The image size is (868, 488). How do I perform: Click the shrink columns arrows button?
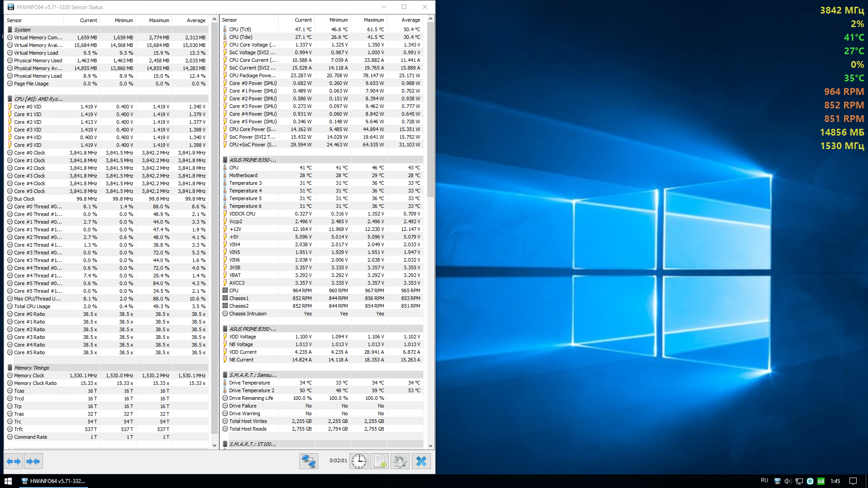pyautogui.click(x=33, y=461)
